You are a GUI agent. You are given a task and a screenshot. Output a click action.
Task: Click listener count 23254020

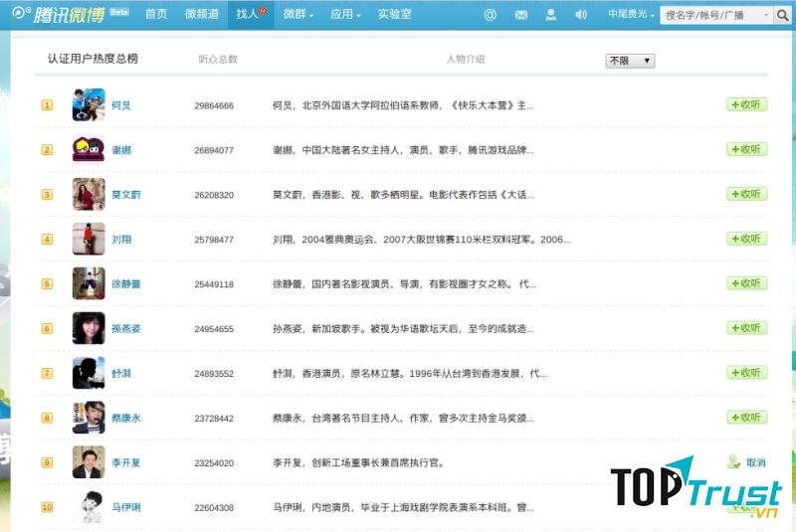(214, 463)
